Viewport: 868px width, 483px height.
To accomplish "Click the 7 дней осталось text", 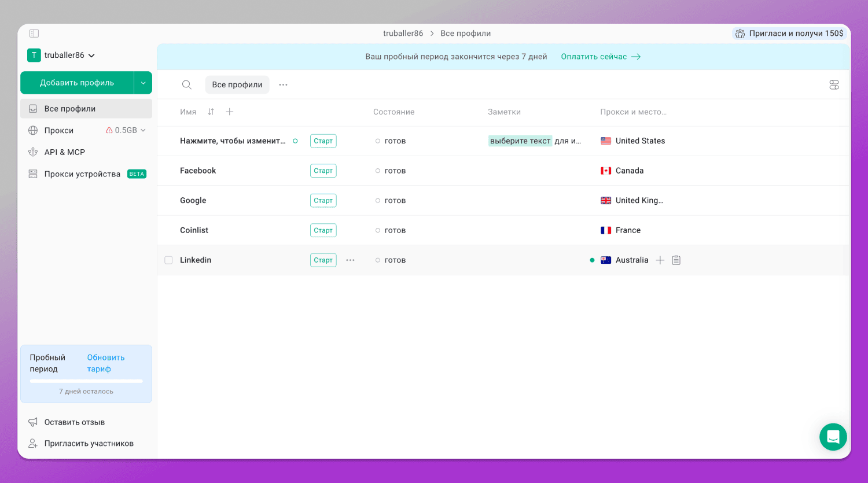I will tap(86, 392).
